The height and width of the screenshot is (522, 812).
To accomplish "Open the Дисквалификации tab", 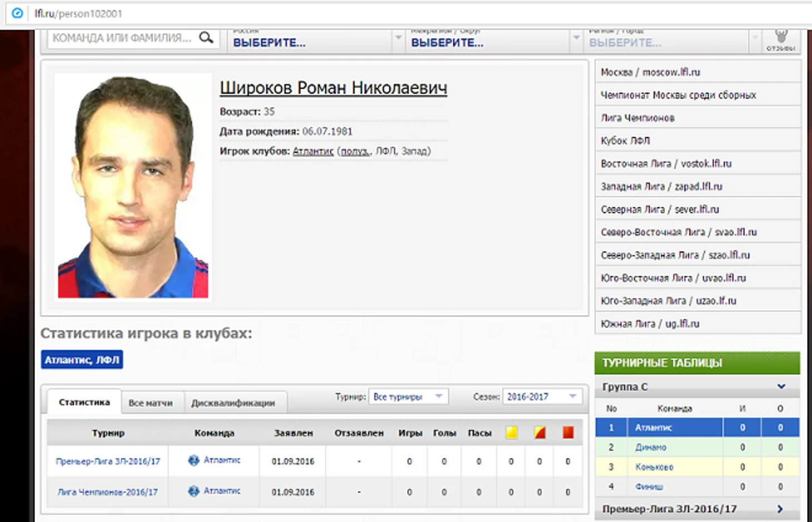I will point(232,402).
